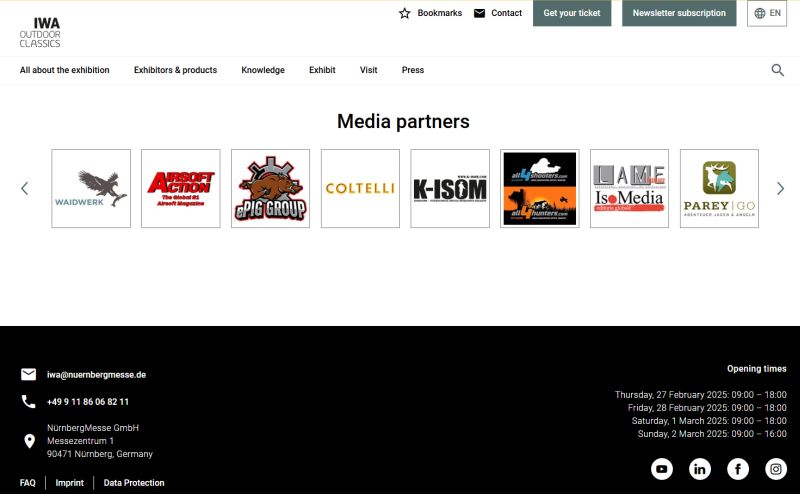Click the 90471 Nürnberg, Germany line
Screen dimensions: 800x494
coord(99,454)
